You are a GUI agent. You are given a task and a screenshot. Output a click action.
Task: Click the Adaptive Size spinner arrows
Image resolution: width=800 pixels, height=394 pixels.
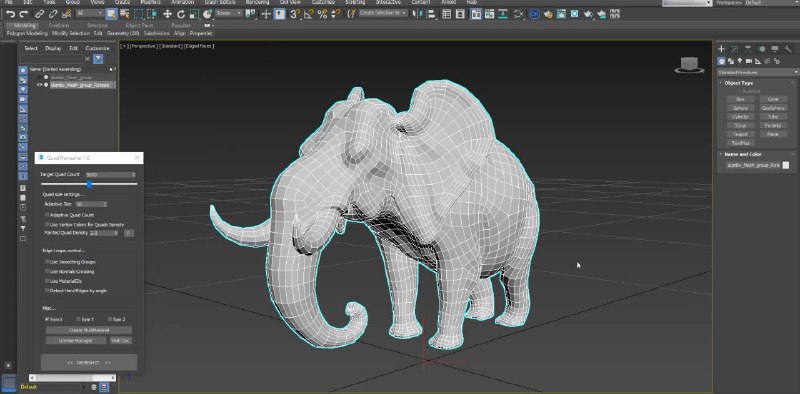point(105,204)
